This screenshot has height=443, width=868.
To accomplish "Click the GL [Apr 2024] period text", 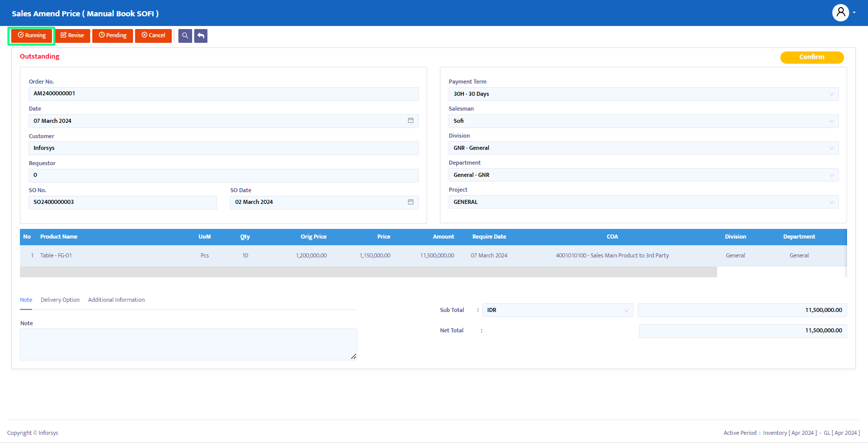I will [x=841, y=433].
